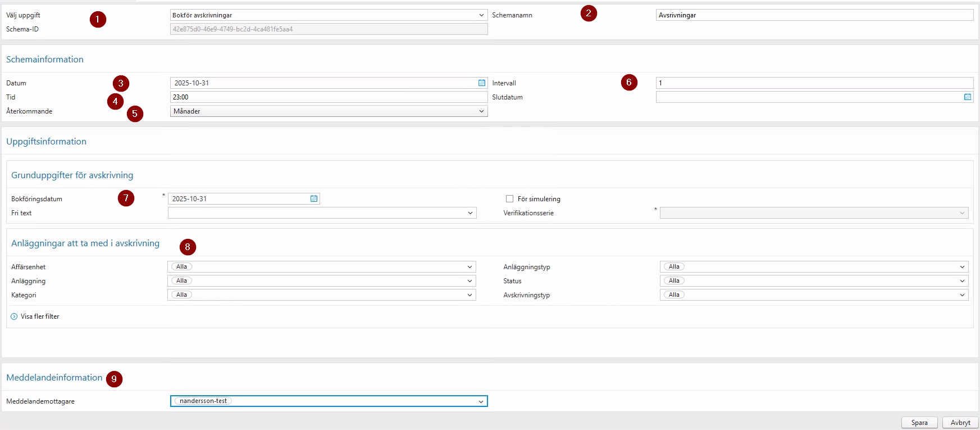Image resolution: width=980 pixels, height=430 pixels.
Task: Click the Tid field showing 23:00
Action: click(329, 97)
